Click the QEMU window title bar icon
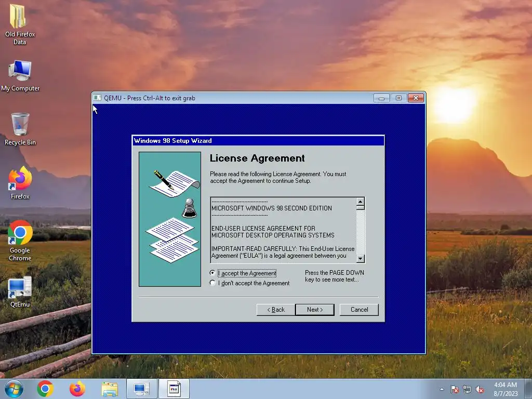The image size is (532, 399). [97, 98]
